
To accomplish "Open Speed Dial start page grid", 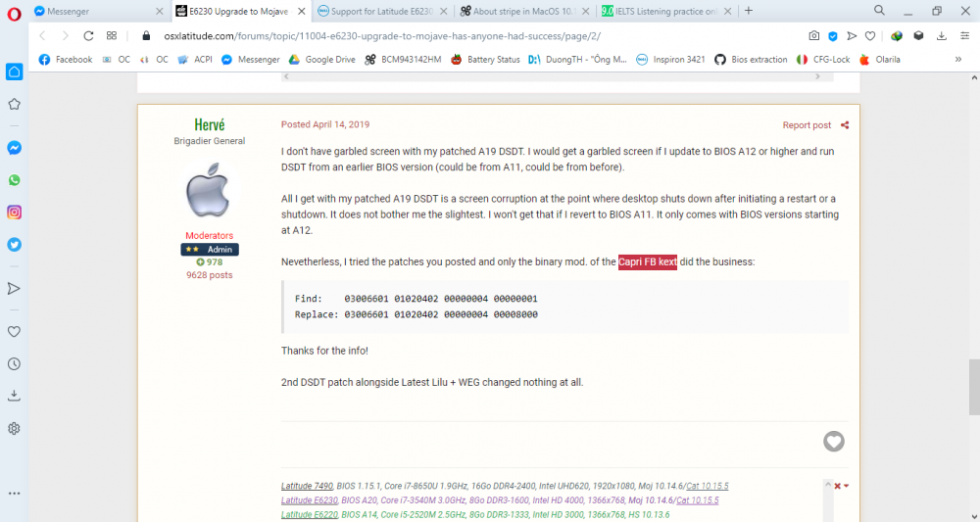I will [x=112, y=36].
